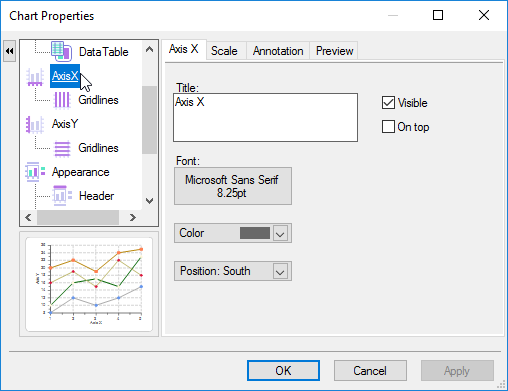The width and height of the screenshot is (508, 391).
Task: Collapse the side panel with double-arrow icon
Action: (9, 51)
